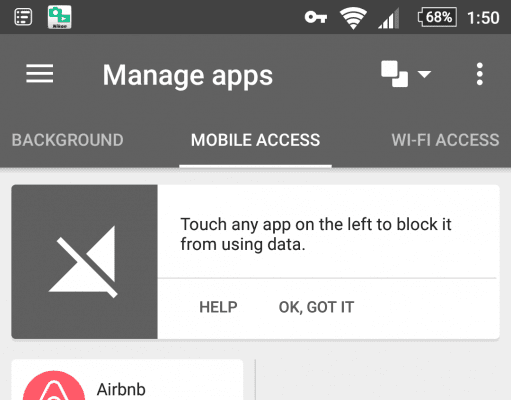Open the three-dot overflow menu
The image size is (511, 400).
[x=480, y=74]
